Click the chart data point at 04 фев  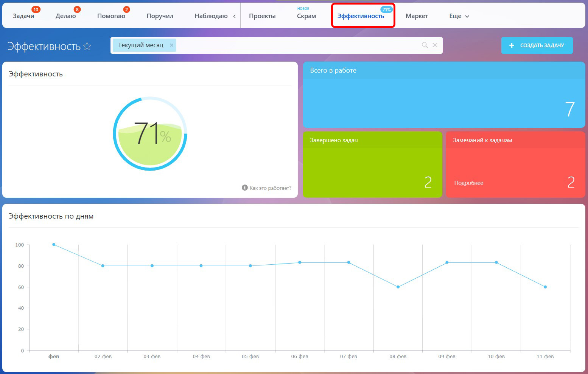201,266
